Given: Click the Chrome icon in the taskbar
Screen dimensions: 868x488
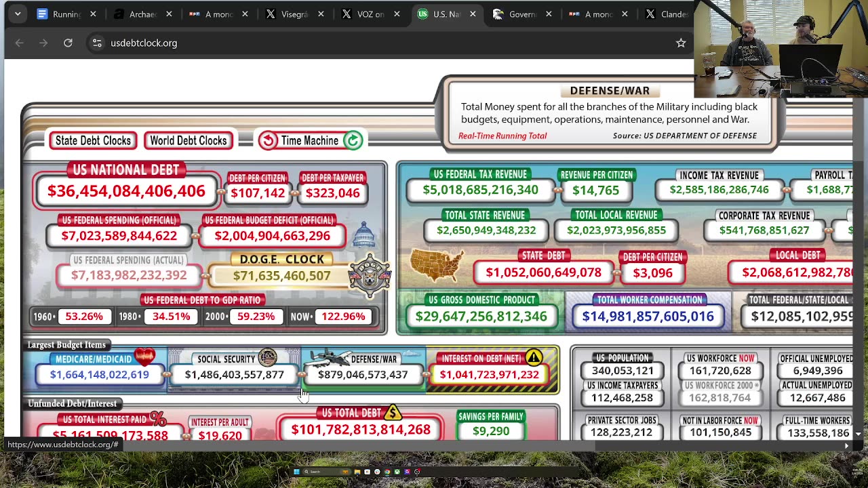Looking at the screenshot, I should pos(387,472).
